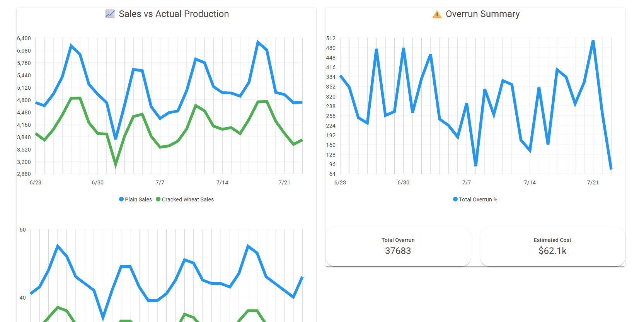Click the warning icon beside Overrun Summary
This screenshot has height=322, width=644.
point(437,14)
